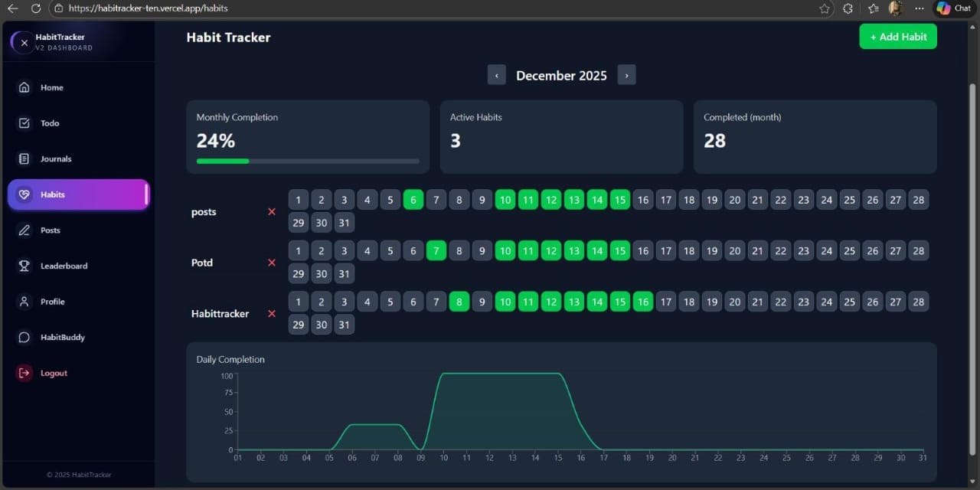Select the Home icon in the sidebar
Image resolution: width=980 pixels, height=490 pixels.
point(25,87)
